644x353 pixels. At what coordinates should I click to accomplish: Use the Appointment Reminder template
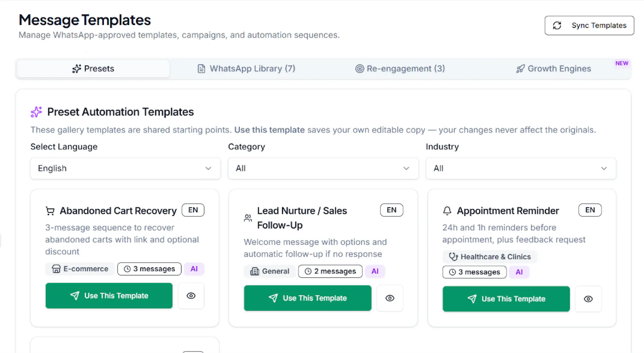[506, 299]
